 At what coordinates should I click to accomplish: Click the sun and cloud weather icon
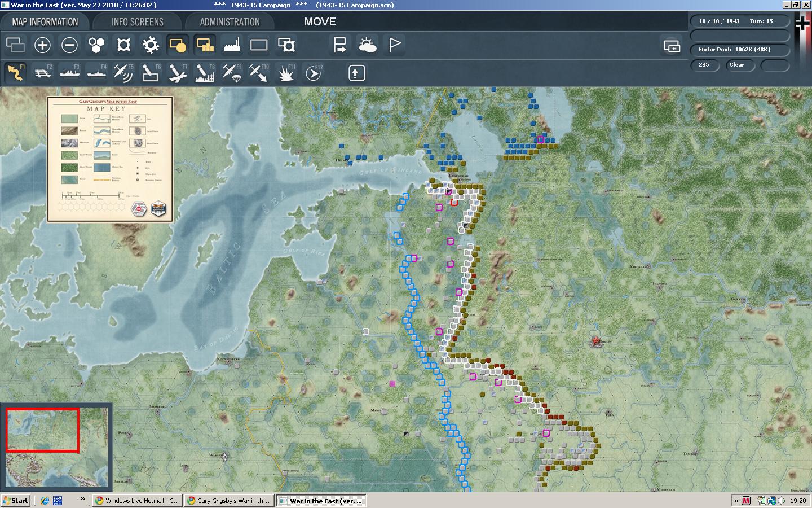tap(367, 45)
